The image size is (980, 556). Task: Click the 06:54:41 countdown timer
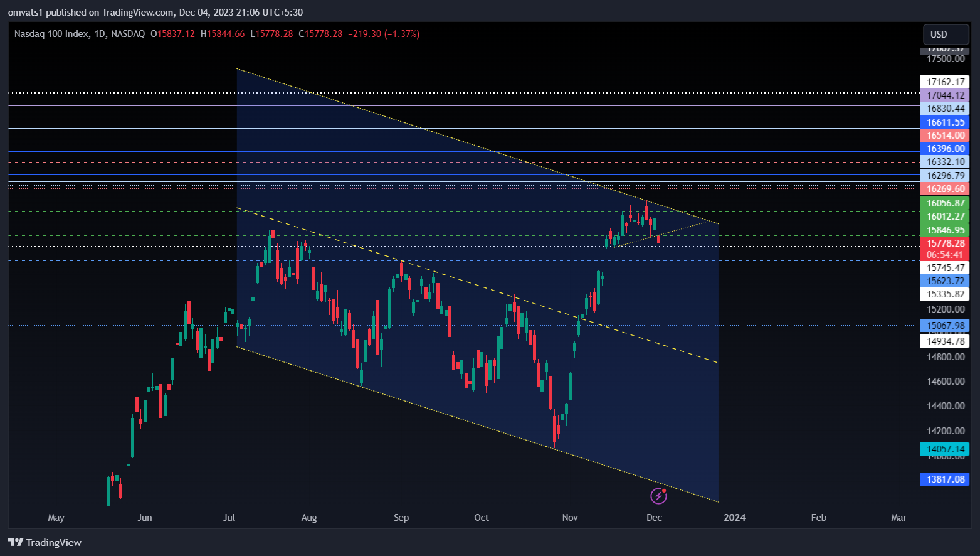click(945, 255)
